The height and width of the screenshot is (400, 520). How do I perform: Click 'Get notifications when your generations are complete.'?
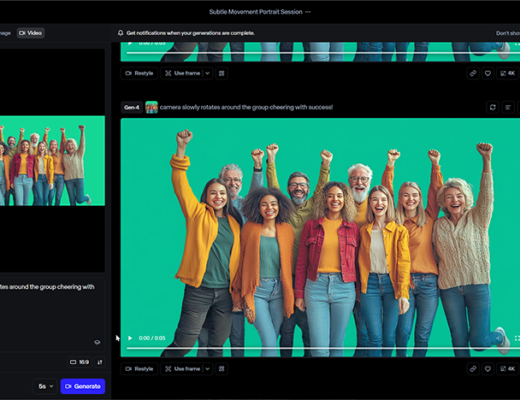pos(191,33)
